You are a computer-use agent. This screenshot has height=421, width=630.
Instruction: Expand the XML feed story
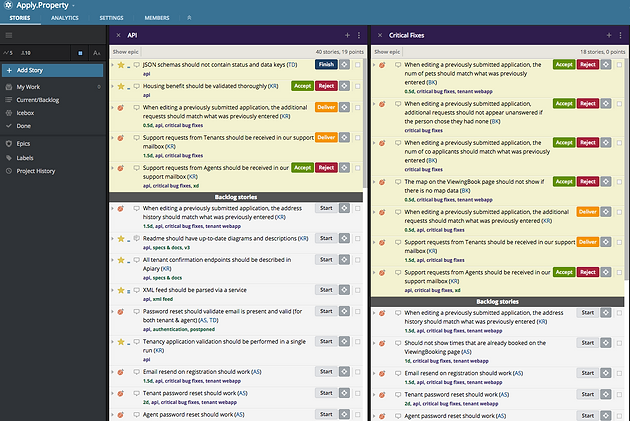pos(112,290)
